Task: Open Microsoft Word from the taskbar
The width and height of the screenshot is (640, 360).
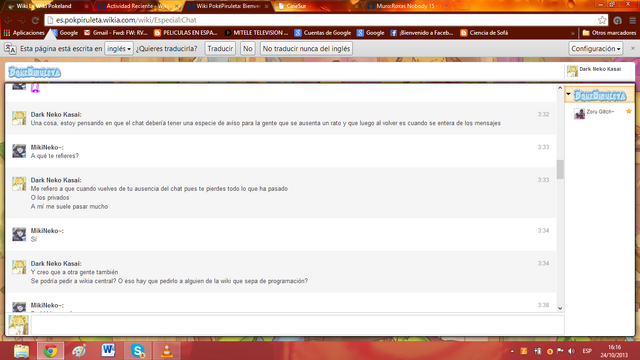Action: (x=108, y=351)
